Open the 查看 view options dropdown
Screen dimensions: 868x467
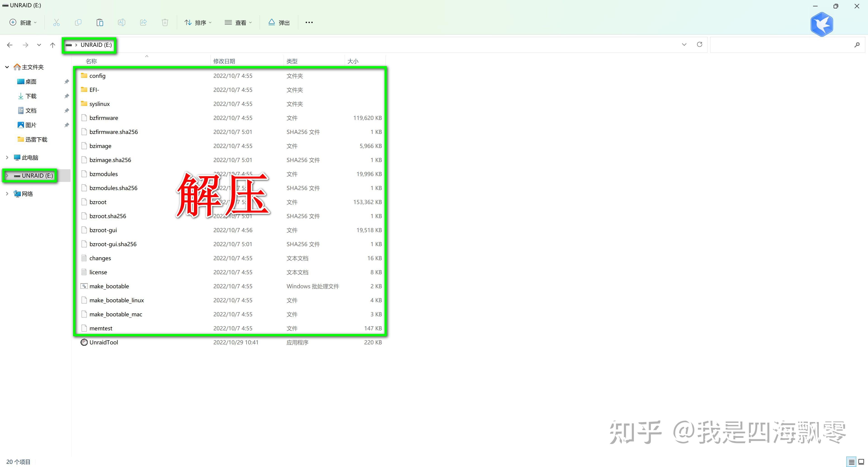[238, 22]
